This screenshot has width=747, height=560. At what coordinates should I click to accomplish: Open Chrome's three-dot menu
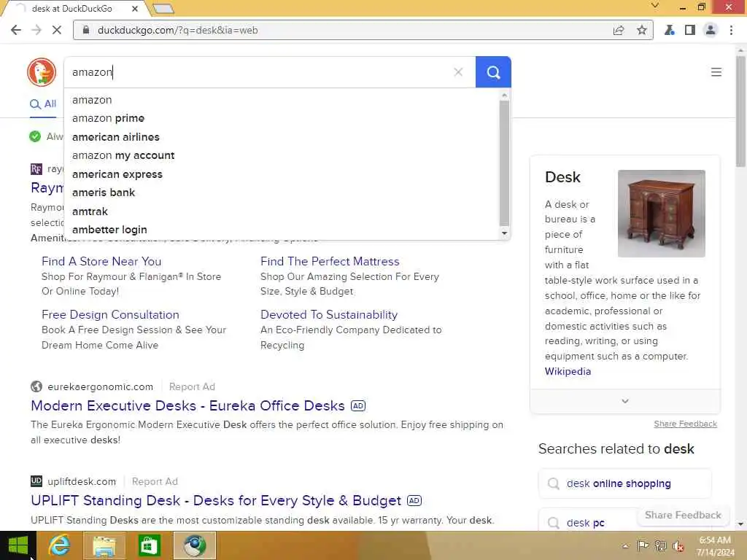[731, 30]
